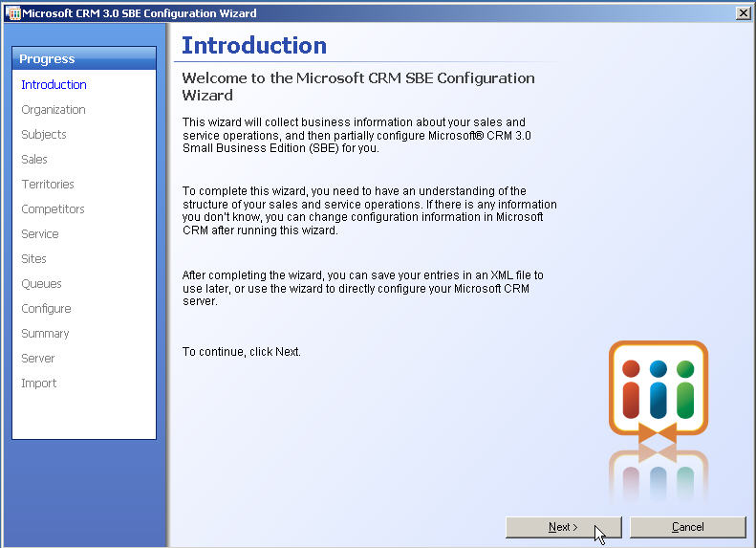The width and height of the screenshot is (756, 548).
Task: Click the Progress panel header
Action: (84, 59)
